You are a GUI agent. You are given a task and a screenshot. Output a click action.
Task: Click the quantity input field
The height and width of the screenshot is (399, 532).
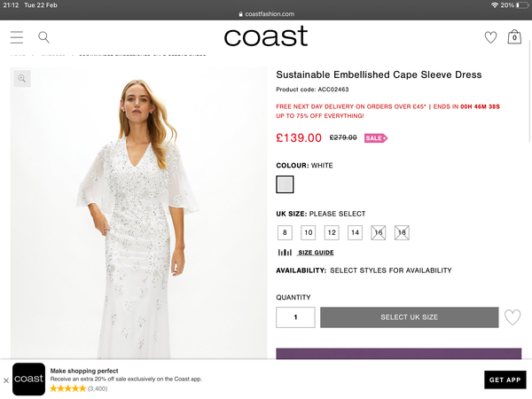295,317
